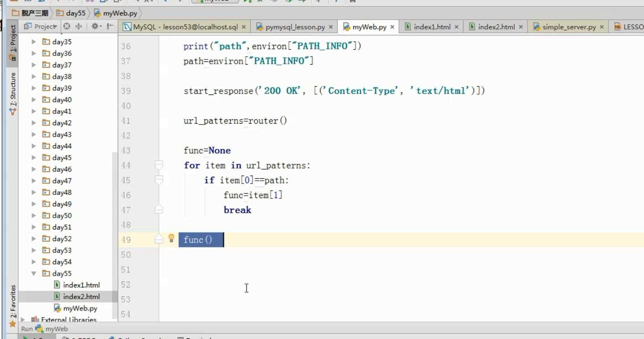Expand the External Libraries node arrow

tap(23, 320)
